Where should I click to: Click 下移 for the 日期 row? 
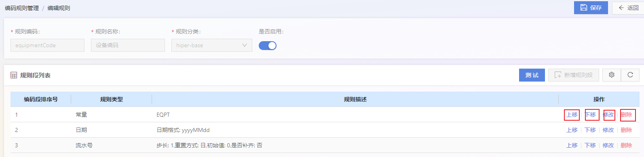coord(590,130)
